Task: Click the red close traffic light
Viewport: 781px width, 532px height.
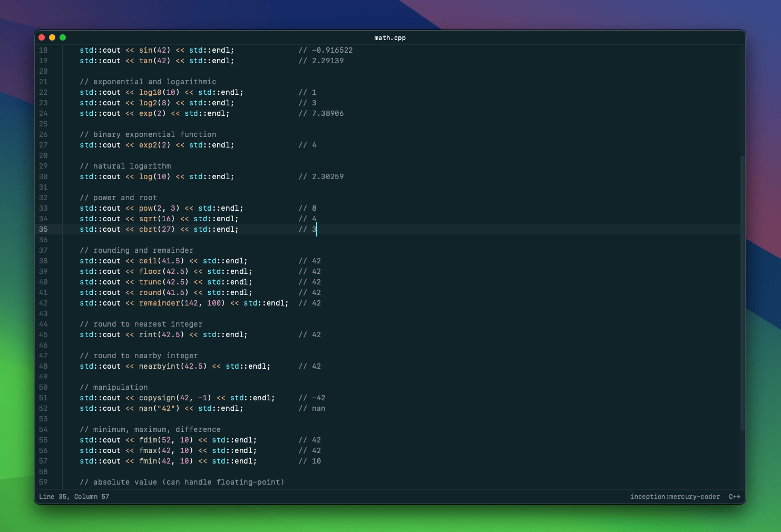Action: [41, 37]
